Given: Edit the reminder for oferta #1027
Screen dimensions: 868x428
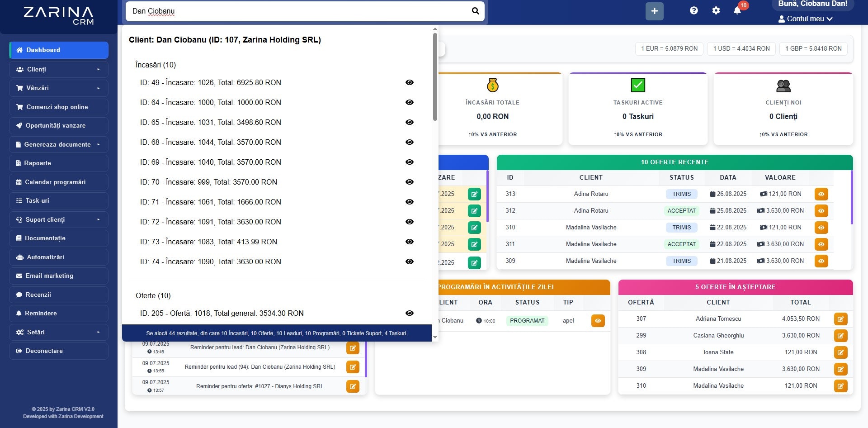Looking at the screenshot, I should 353,386.
